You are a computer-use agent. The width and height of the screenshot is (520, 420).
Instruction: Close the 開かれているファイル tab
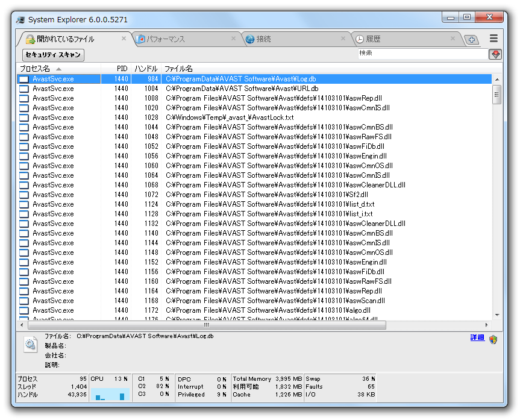click(124, 39)
